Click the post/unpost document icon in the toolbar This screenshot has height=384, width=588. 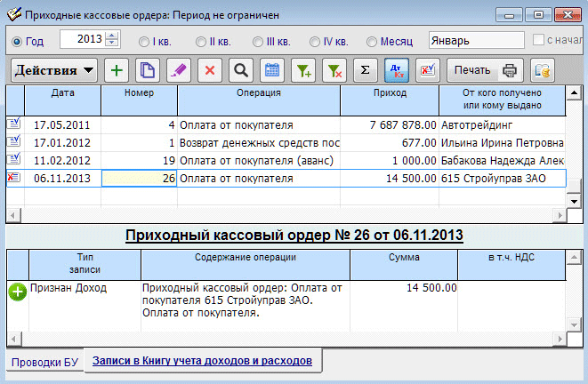428,70
